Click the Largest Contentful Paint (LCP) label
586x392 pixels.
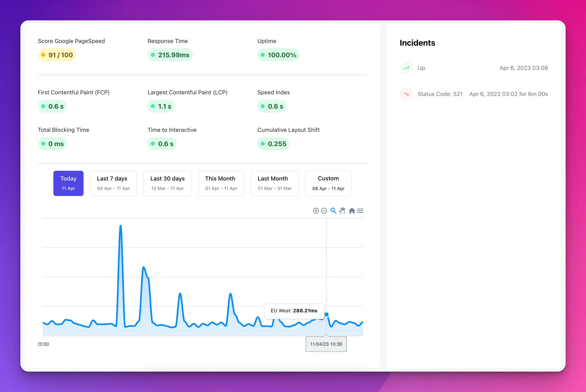click(x=187, y=92)
